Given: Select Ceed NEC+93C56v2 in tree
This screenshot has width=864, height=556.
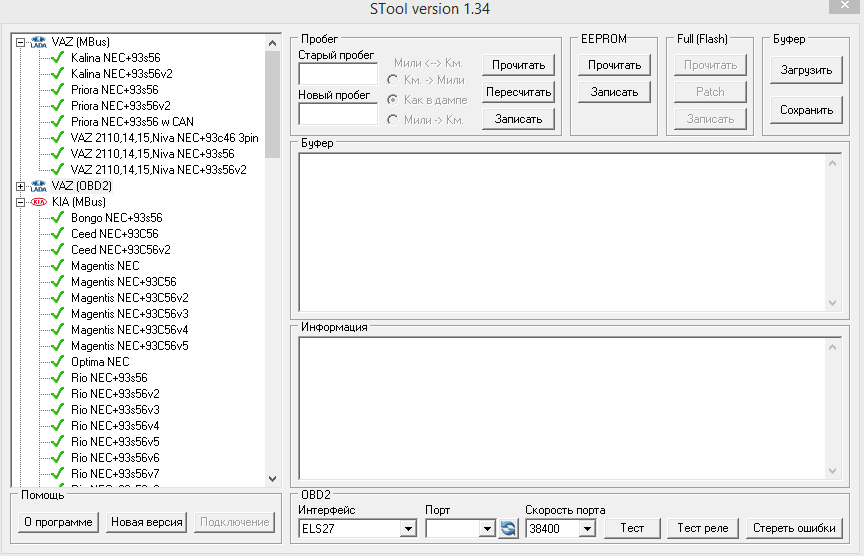Looking at the screenshot, I should click(120, 250).
